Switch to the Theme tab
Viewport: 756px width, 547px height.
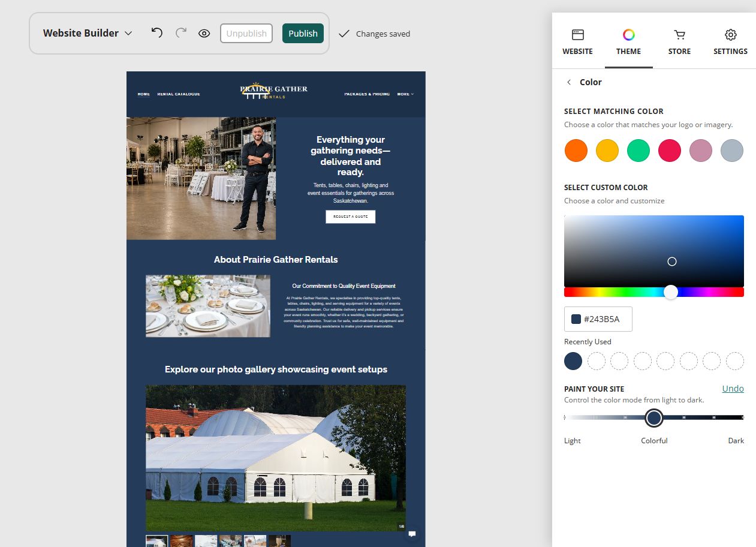(x=628, y=42)
